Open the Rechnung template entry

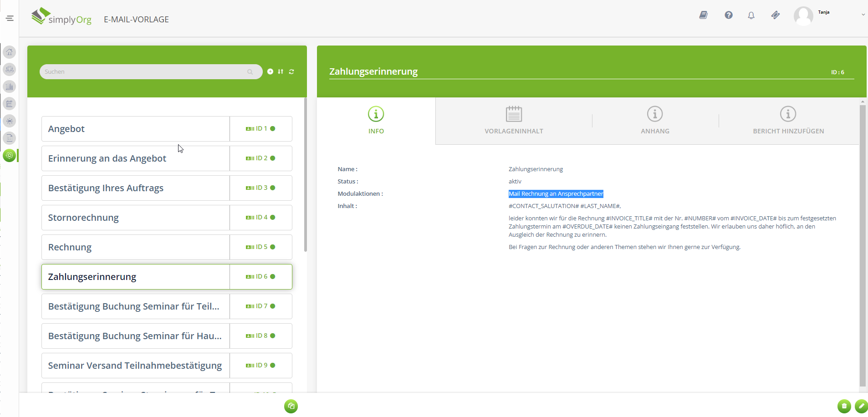[x=136, y=247]
